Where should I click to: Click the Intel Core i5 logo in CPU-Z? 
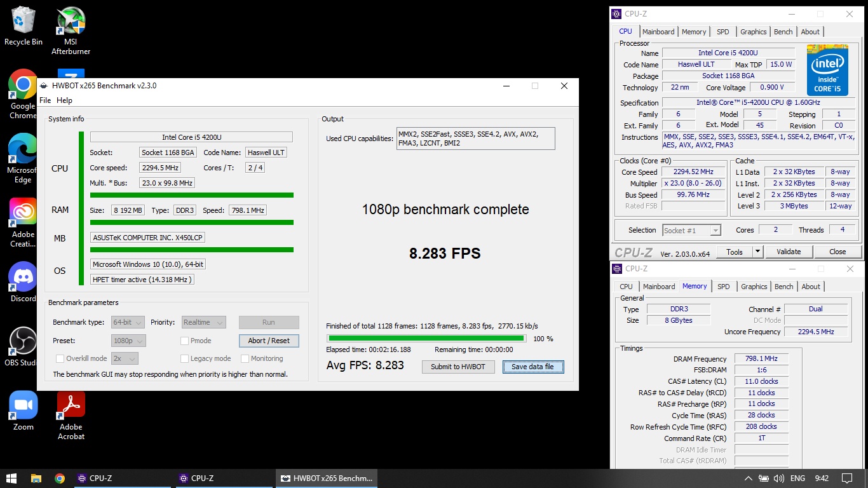click(x=827, y=70)
